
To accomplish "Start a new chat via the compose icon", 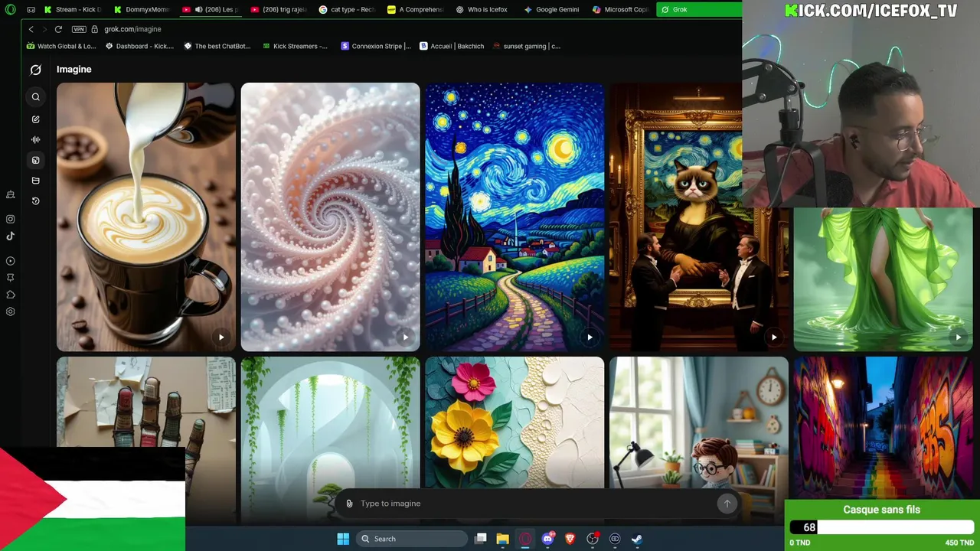I will pyautogui.click(x=35, y=119).
